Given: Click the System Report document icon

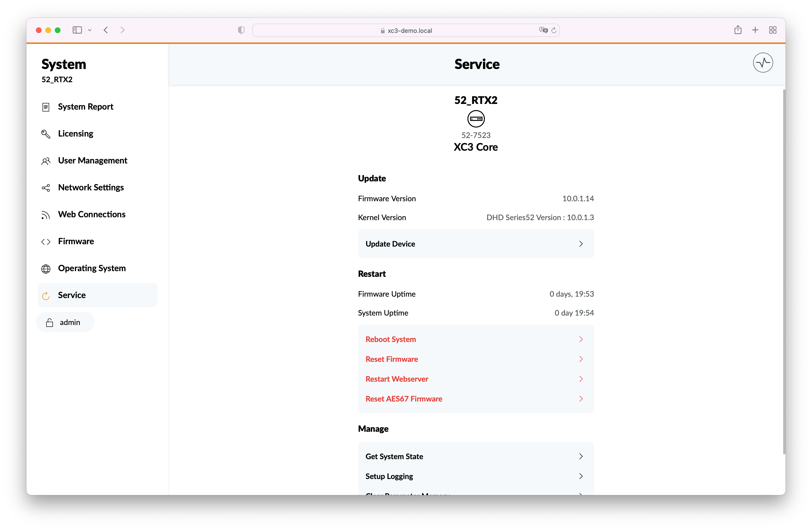Looking at the screenshot, I should (46, 107).
